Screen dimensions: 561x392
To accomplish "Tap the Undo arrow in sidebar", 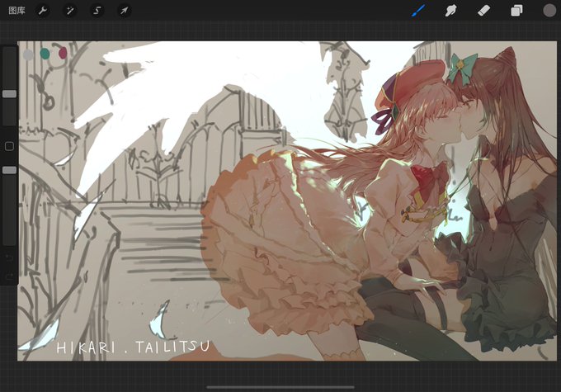I will coord(9,257).
